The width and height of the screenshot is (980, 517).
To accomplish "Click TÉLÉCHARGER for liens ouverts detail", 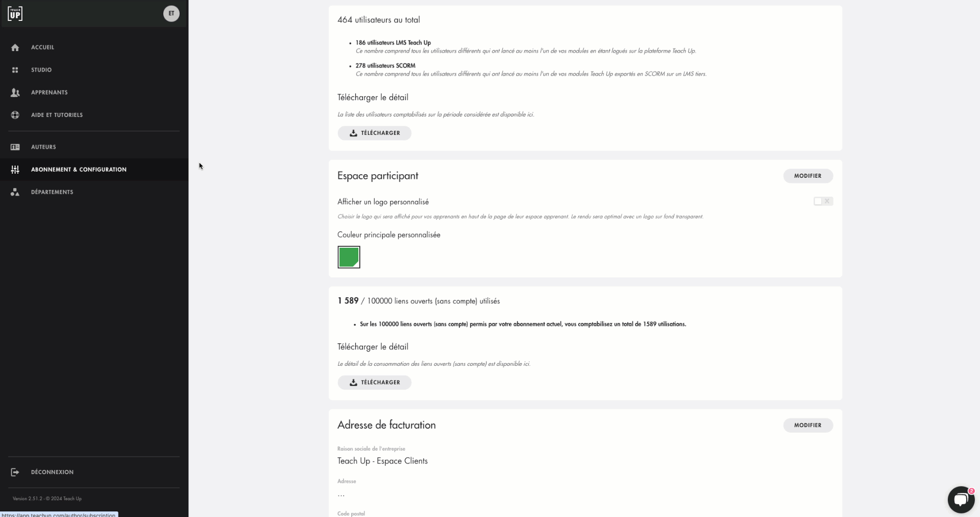I will click(x=374, y=382).
